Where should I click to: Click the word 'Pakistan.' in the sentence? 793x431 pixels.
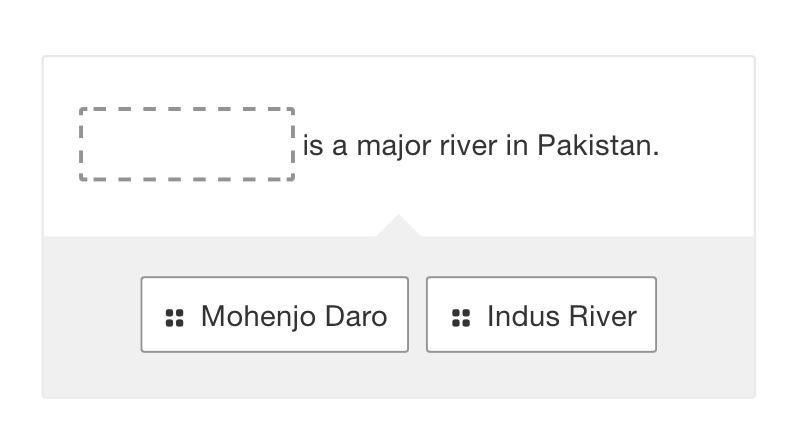click(x=598, y=146)
